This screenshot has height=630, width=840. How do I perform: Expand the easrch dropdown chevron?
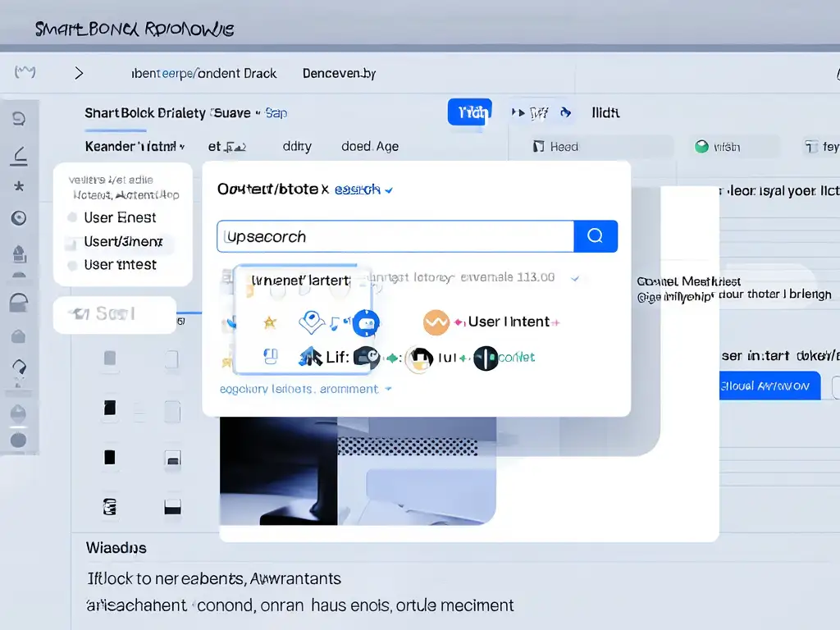(389, 190)
